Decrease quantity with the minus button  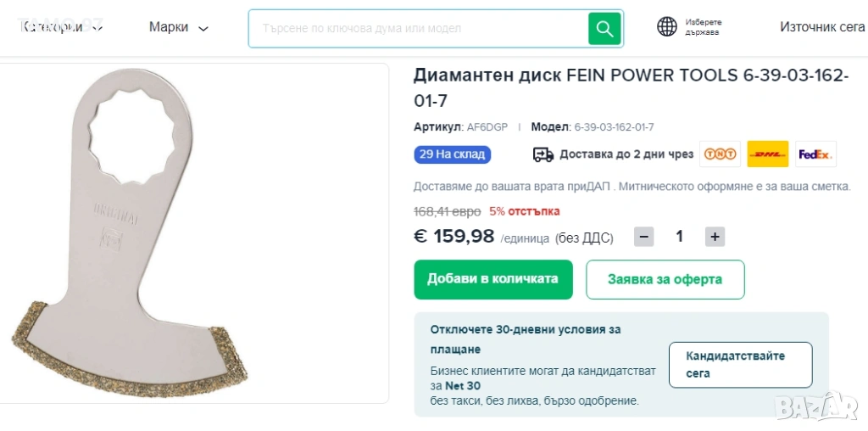(x=644, y=237)
